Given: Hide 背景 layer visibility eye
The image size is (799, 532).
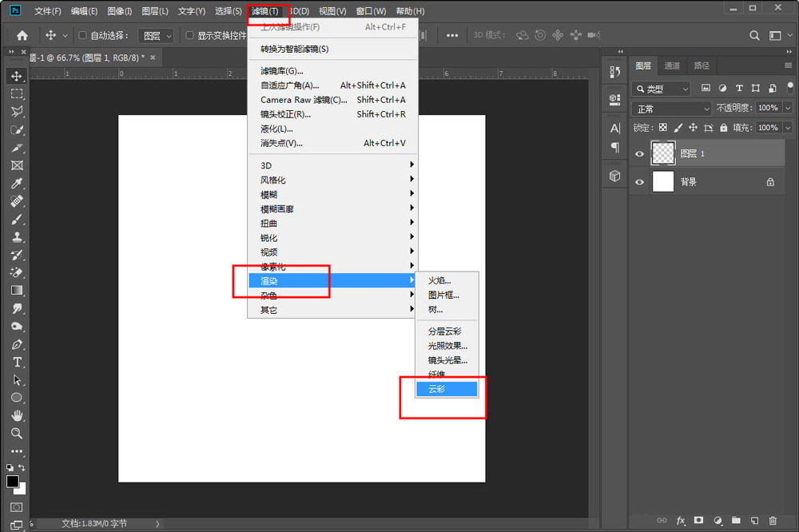Looking at the screenshot, I should (639, 182).
